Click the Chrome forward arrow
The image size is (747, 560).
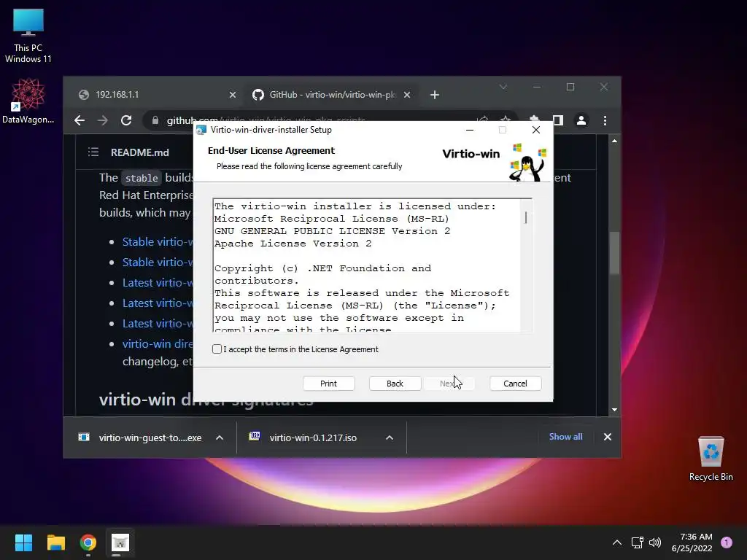coord(102,120)
